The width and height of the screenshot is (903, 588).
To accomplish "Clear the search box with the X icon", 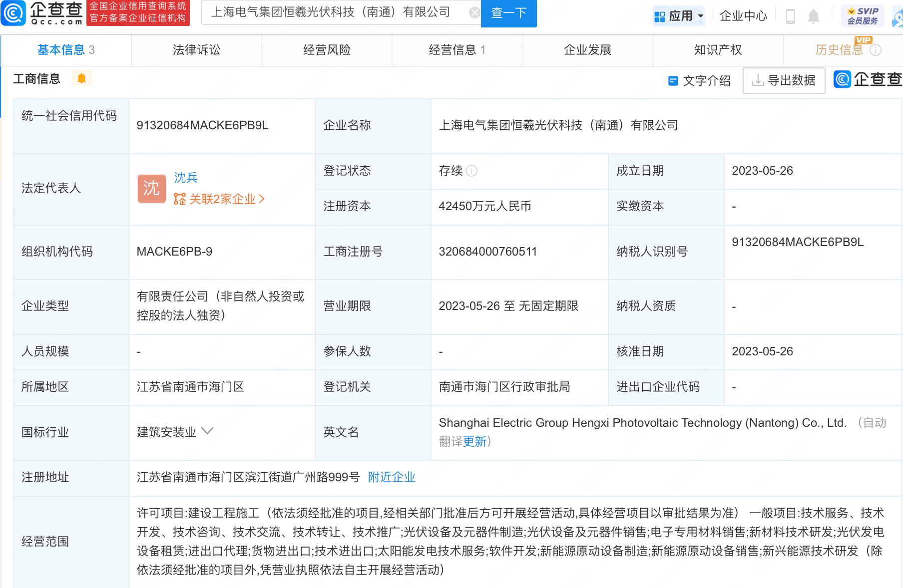I will pyautogui.click(x=474, y=12).
